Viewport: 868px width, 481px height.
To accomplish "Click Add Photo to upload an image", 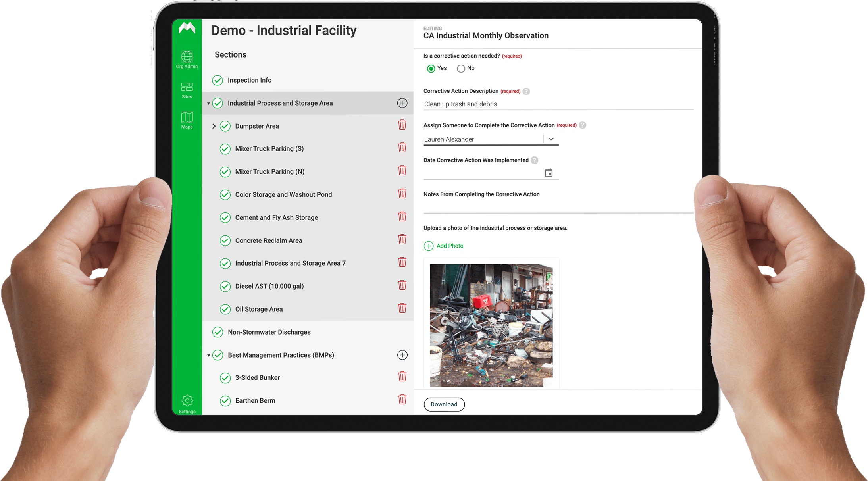I will click(443, 246).
